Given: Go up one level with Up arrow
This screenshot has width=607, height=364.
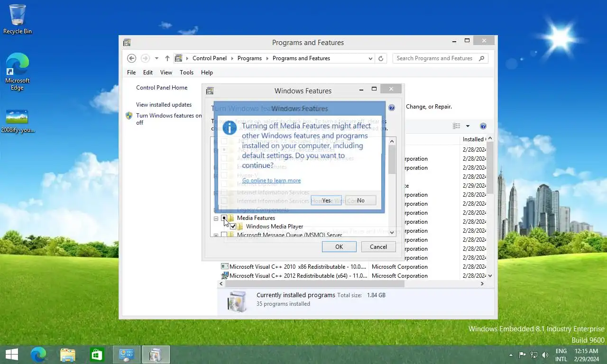Looking at the screenshot, I should (x=167, y=58).
